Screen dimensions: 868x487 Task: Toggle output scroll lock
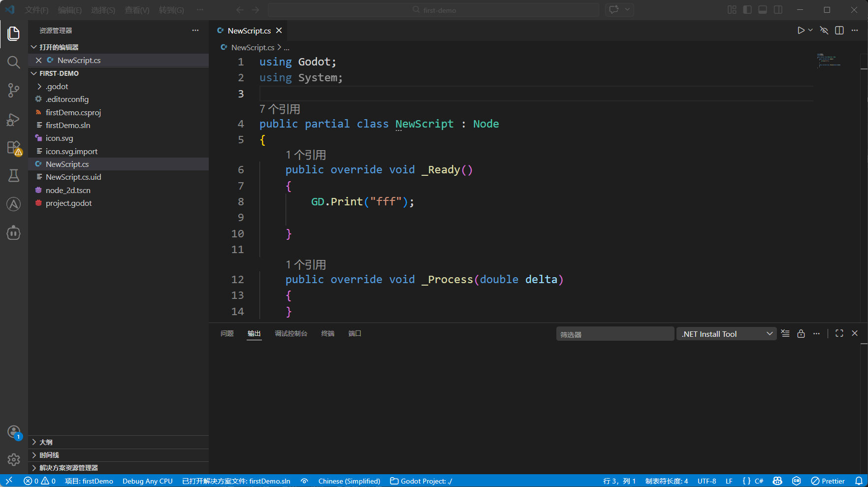click(801, 333)
